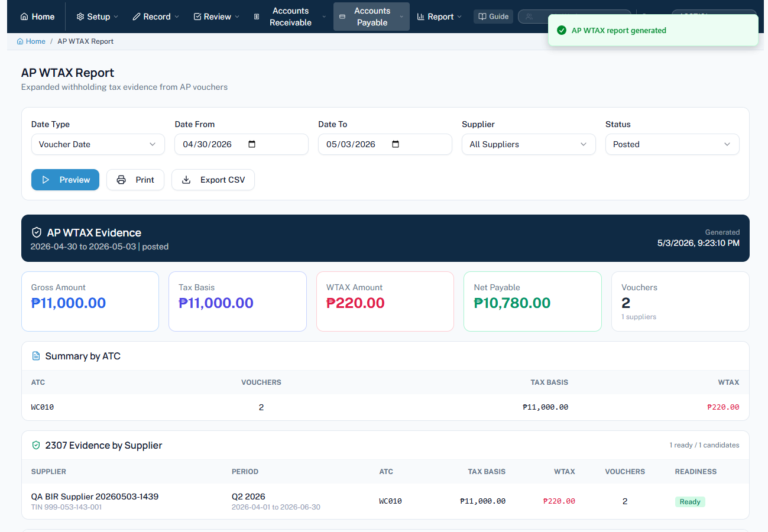
Task: Click the play icon on Preview
Action: pos(46,180)
